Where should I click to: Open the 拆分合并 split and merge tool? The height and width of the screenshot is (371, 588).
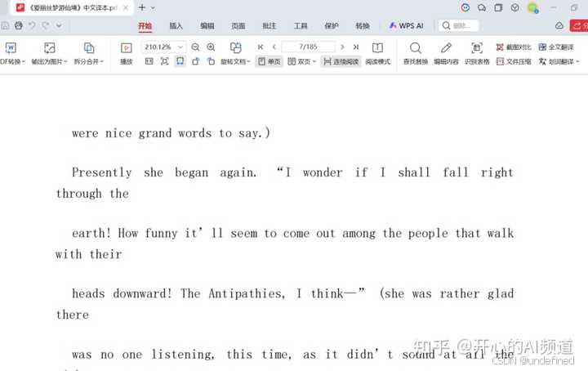(x=88, y=53)
